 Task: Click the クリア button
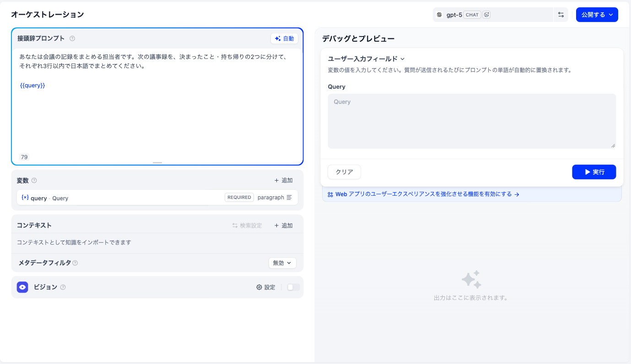344,172
